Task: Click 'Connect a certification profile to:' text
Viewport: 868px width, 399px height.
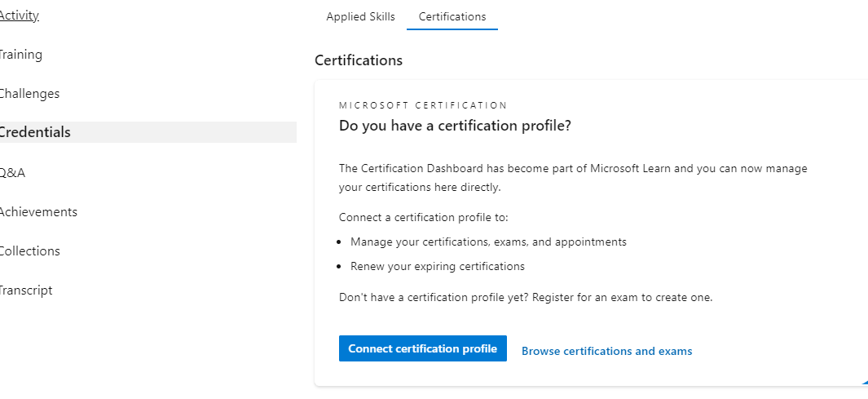Action: tap(424, 217)
